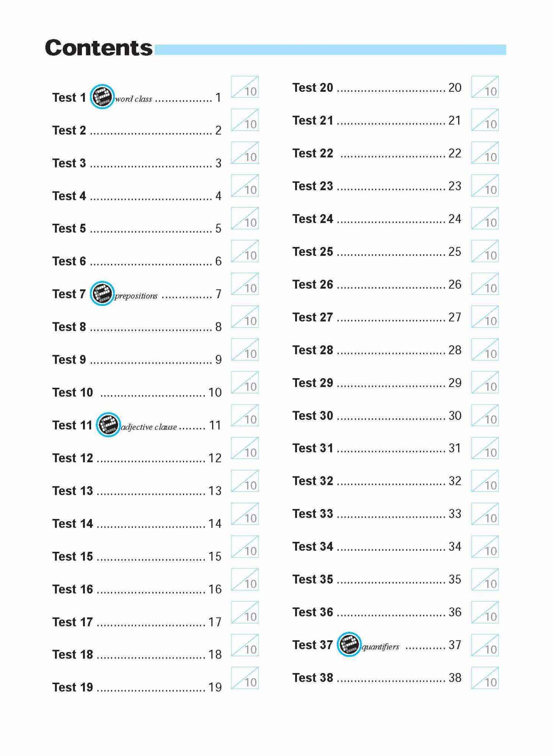Click the score box next to Test 20
This screenshot has width=553, height=756.
pos(485,87)
